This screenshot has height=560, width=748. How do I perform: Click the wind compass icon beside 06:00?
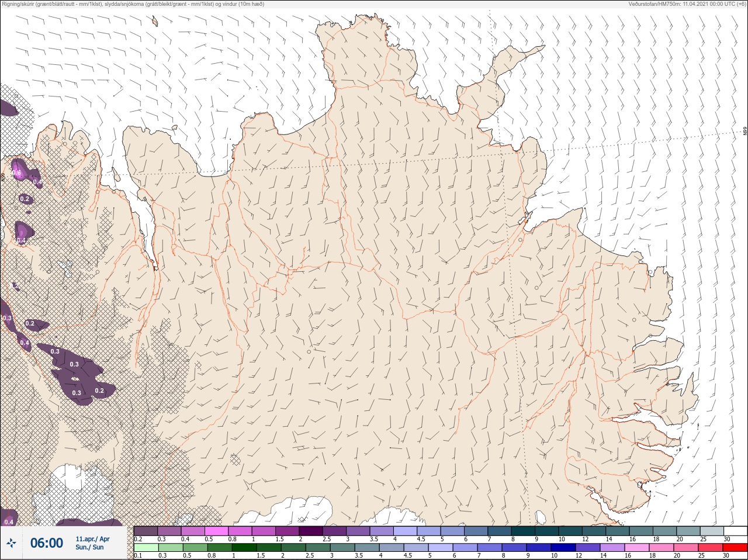click(11, 543)
